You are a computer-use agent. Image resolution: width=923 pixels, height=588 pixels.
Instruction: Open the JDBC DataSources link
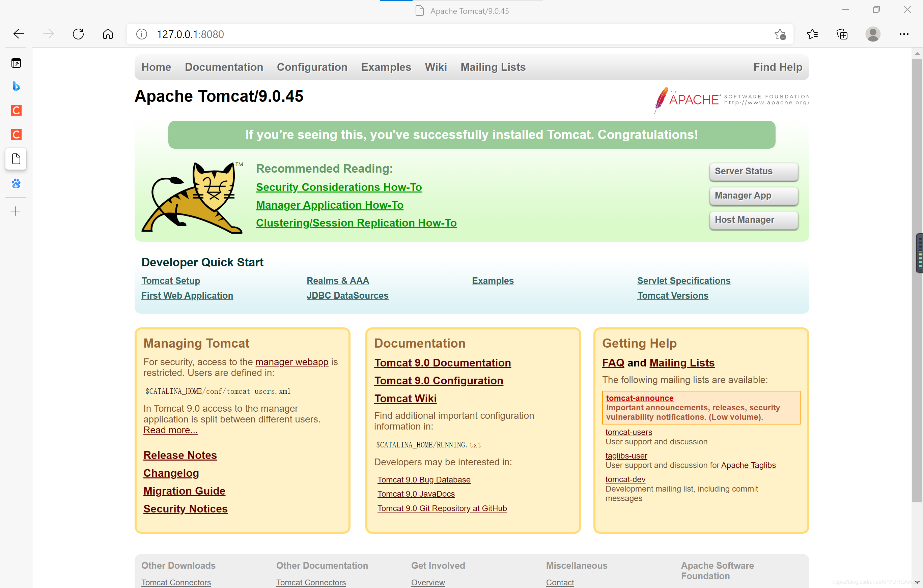[347, 296]
